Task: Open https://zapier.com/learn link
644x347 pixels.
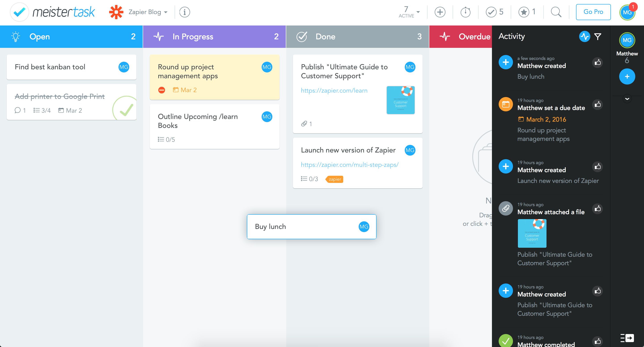Action: (x=334, y=91)
